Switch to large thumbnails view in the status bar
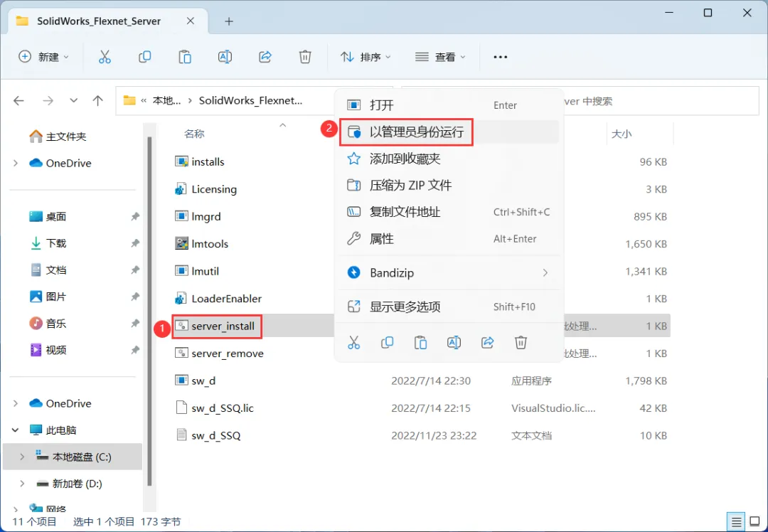 [x=754, y=522]
